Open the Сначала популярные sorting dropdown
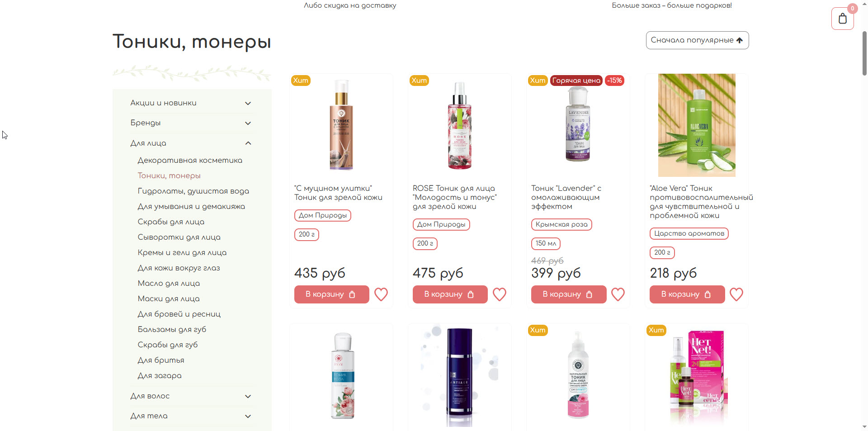The width and height of the screenshot is (868, 431). coord(697,40)
